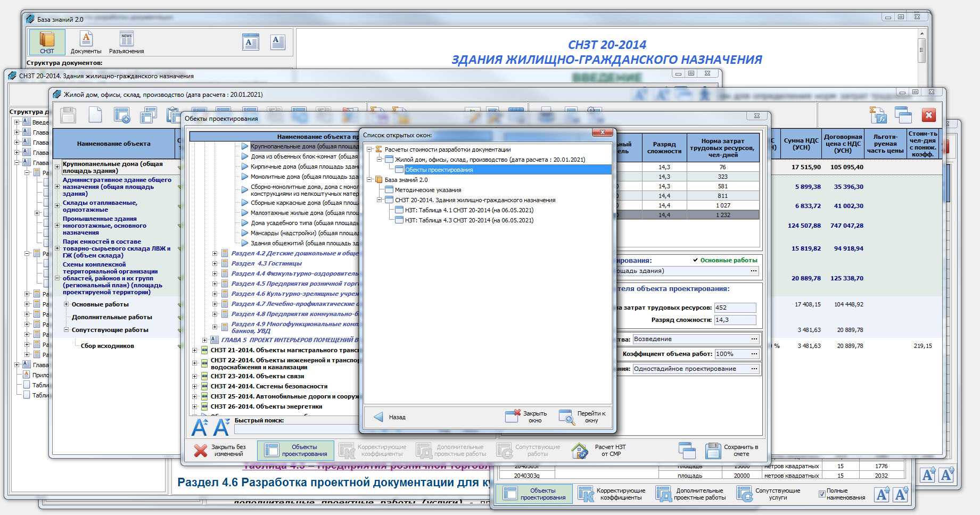Expand Раздел 4.3 Гостиницы node
Image resolution: width=980 pixels, height=515 pixels.
[x=215, y=263]
